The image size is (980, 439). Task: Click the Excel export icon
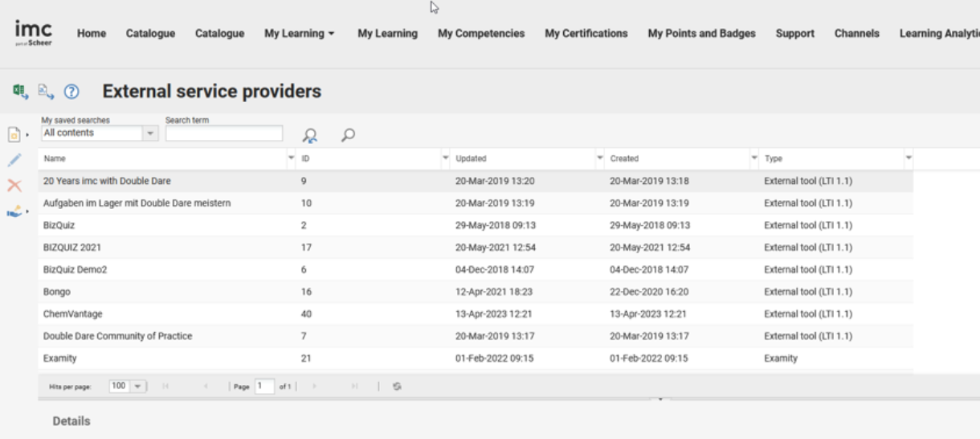[x=20, y=92]
